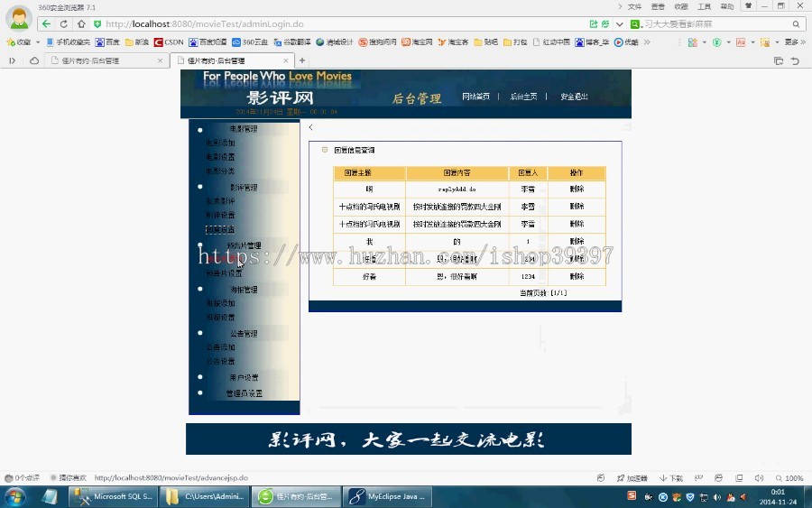The height and width of the screenshot is (508, 812).
Task: Open the 谷歌翻译 bookmark
Action: (292, 42)
